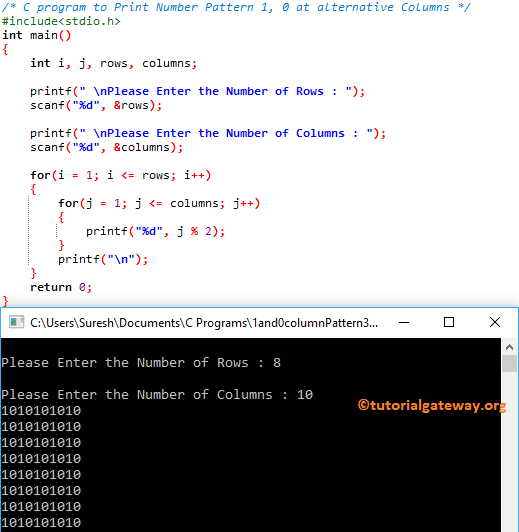Screen dimensions: 519x532
Task: Click the last 1010101010 output row
Action: pos(41,522)
